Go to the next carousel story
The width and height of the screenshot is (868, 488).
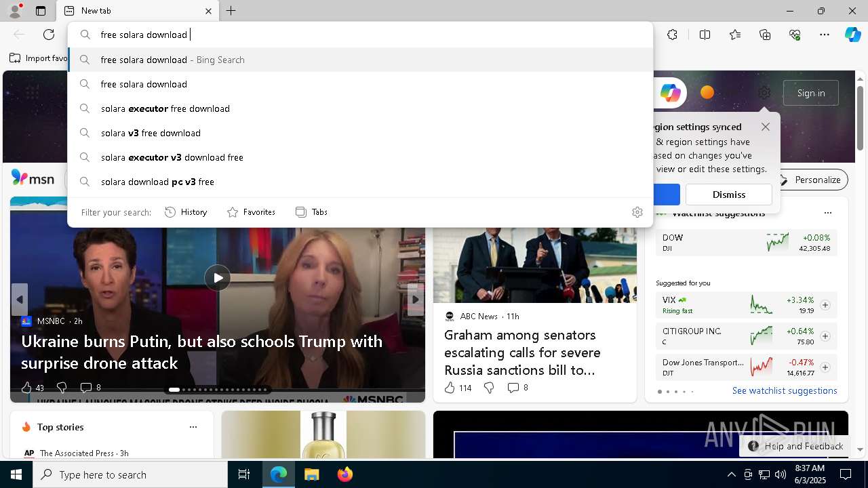(x=416, y=300)
